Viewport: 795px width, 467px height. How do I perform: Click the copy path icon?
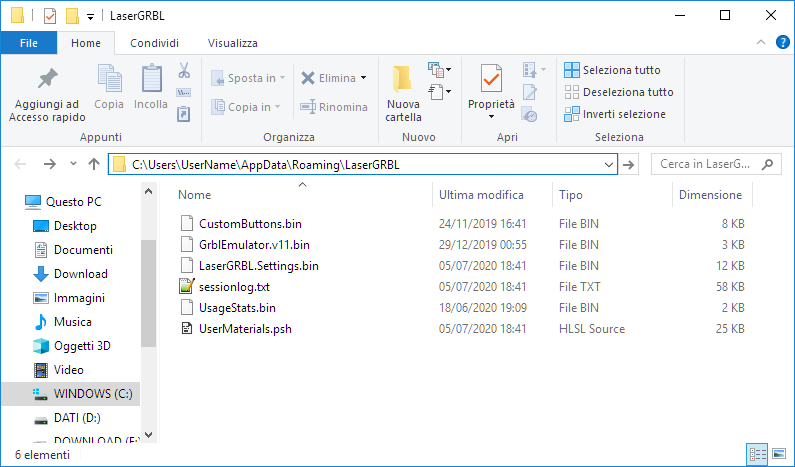click(184, 92)
